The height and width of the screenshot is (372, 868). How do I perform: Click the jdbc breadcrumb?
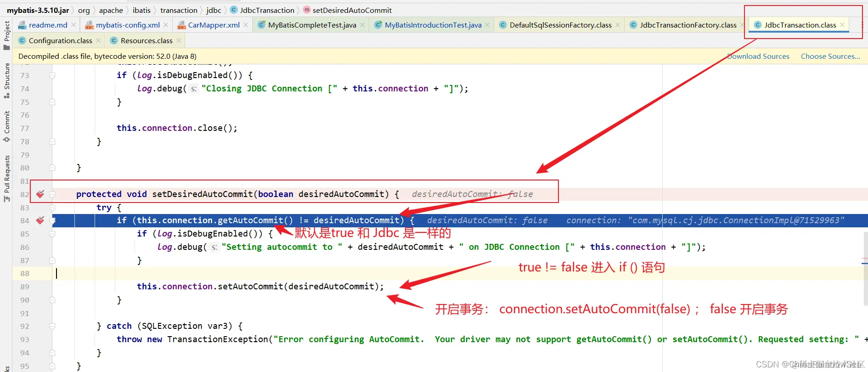[214, 10]
